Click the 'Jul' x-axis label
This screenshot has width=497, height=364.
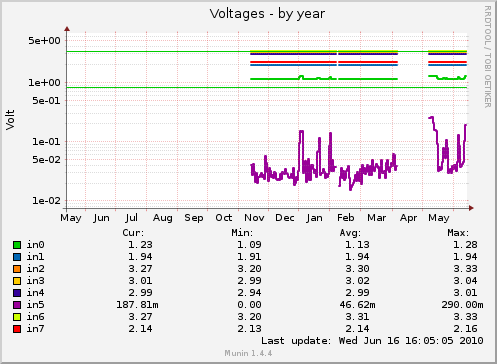(x=131, y=218)
